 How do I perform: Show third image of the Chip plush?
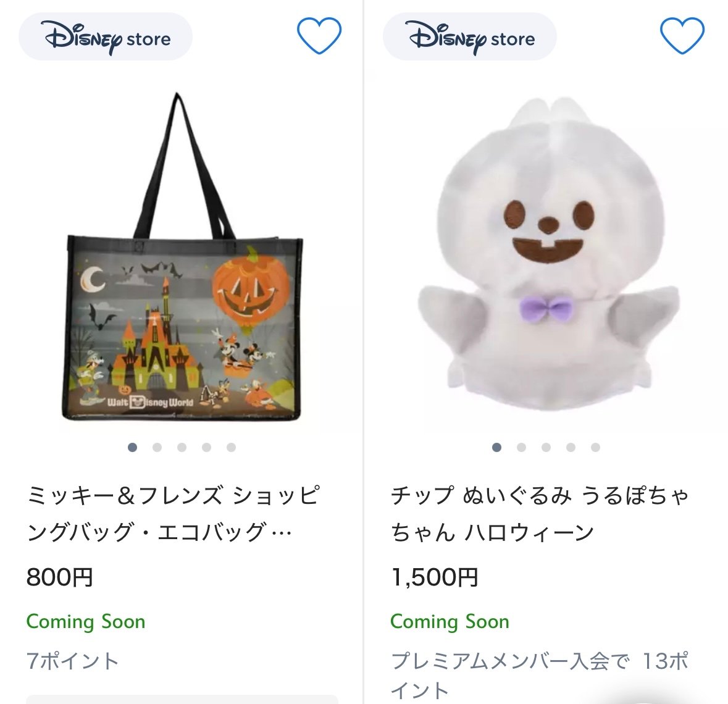pos(546,447)
